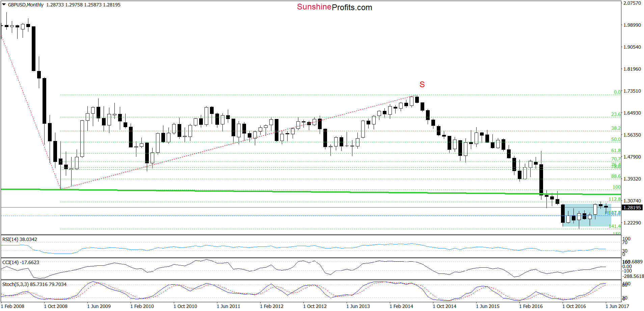Click the 1.98990 price axis label
The image size is (644, 311).
click(x=632, y=25)
